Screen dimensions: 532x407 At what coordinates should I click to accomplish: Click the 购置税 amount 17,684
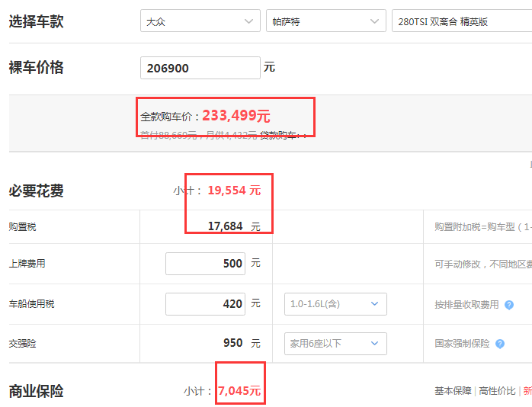226,226
